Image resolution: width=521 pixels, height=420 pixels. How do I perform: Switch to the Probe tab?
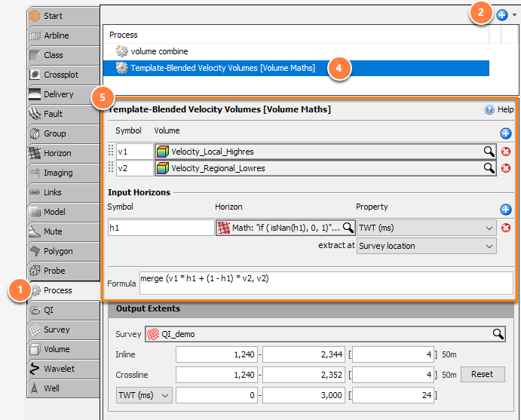coord(64,271)
